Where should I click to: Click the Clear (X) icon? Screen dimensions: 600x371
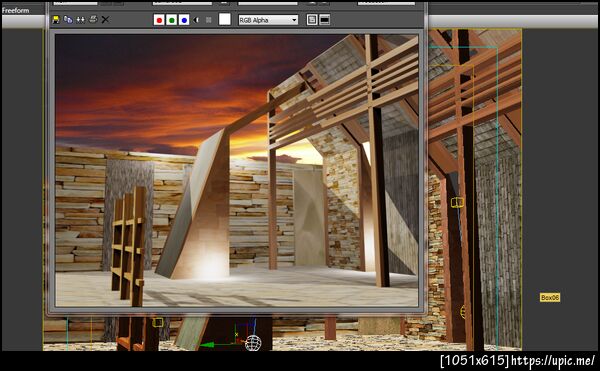pyautogui.click(x=105, y=20)
